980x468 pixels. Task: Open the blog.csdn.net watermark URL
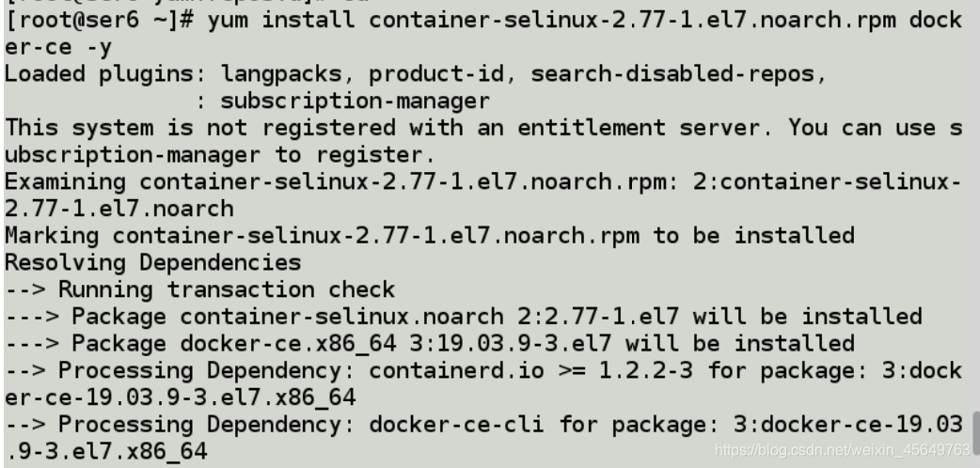point(842,450)
